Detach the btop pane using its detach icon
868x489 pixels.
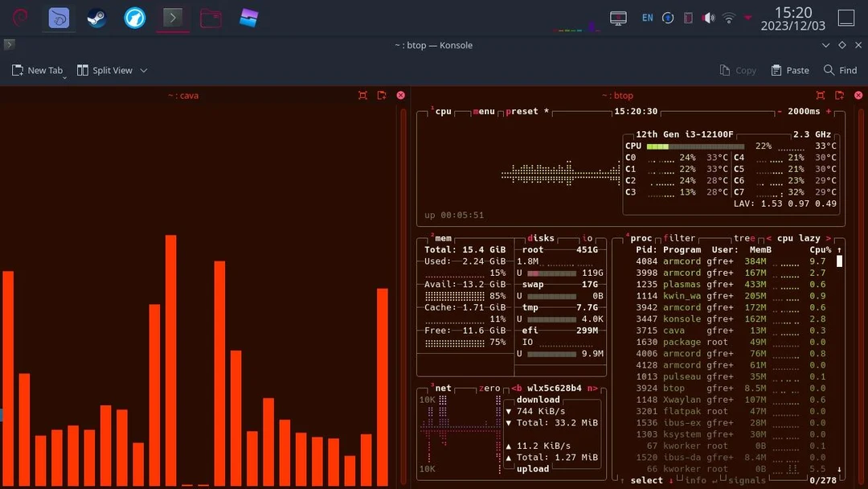841,95
